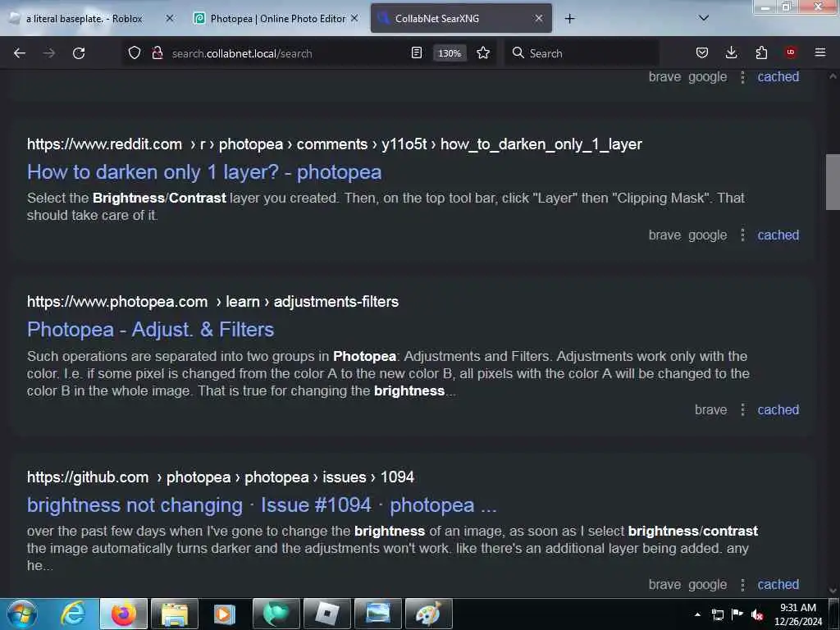Open the clock showing 9:31 AM
Image resolution: width=840 pixels, height=630 pixels.
797,614
